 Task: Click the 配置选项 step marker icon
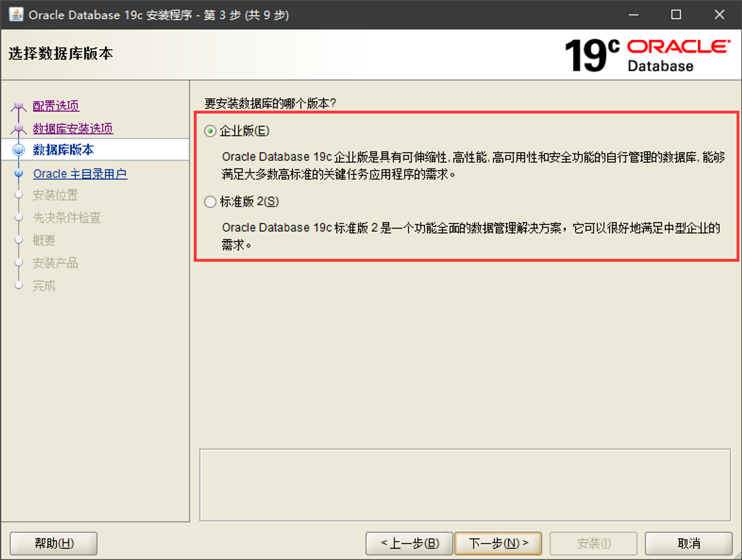18,106
